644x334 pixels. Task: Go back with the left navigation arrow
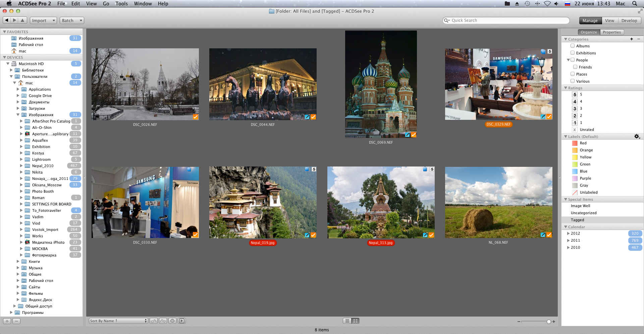pyautogui.click(x=6, y=20)
